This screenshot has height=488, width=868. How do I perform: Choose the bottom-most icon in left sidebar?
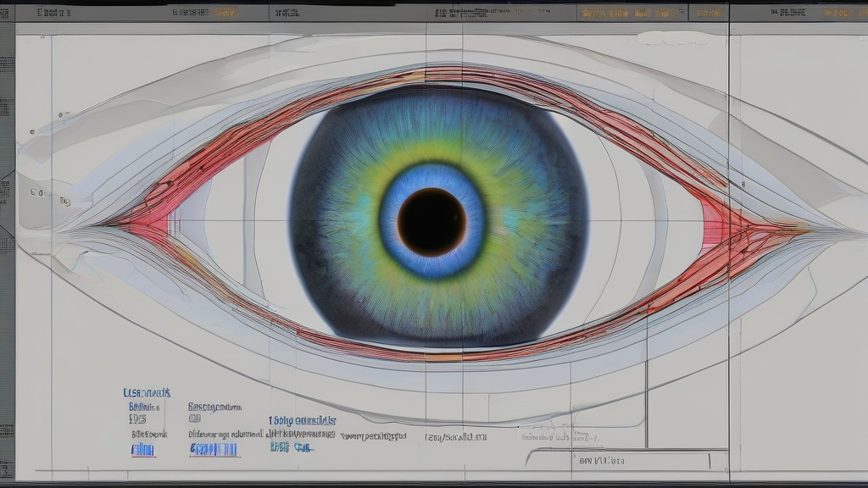click(x=7, y=469)
